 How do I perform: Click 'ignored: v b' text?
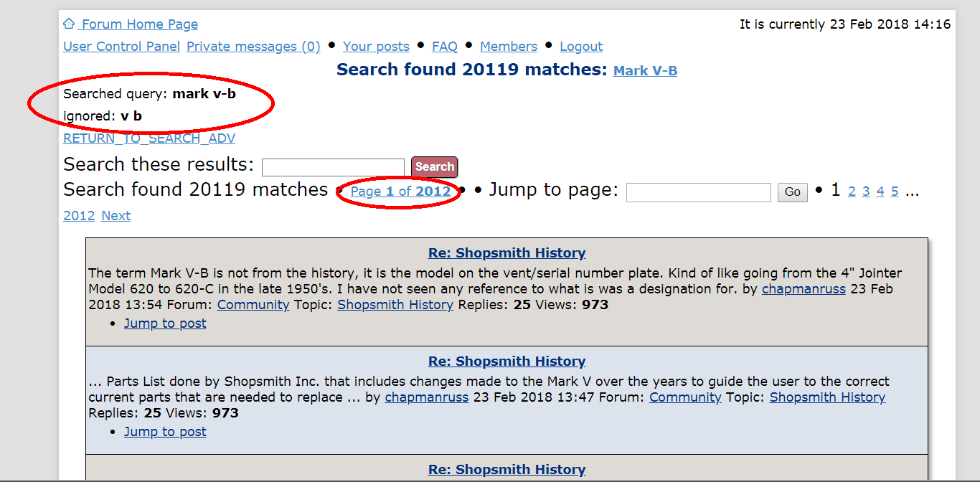coord(103,116)
